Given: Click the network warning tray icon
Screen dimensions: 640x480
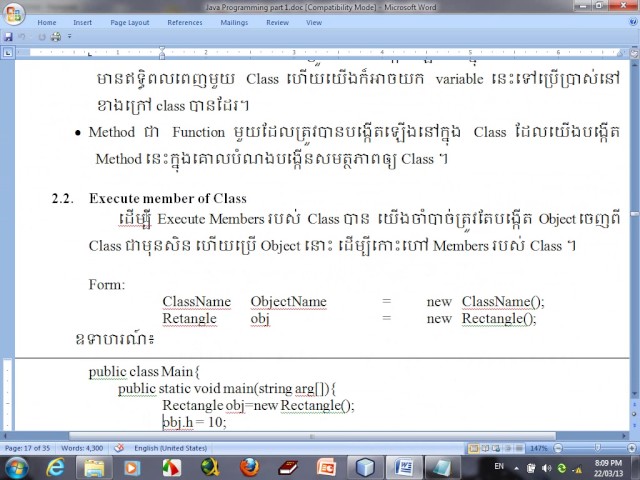Looking at the screenshot, I should (577, 469).
